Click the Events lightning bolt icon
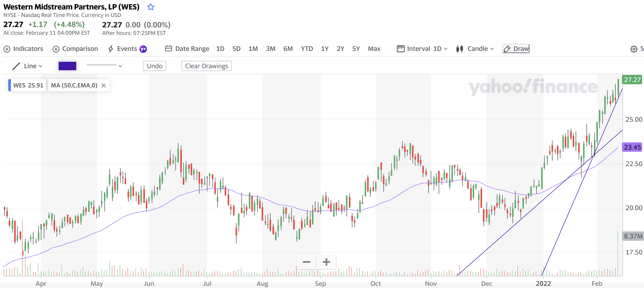644x288 pixels. tap(111, 49)
